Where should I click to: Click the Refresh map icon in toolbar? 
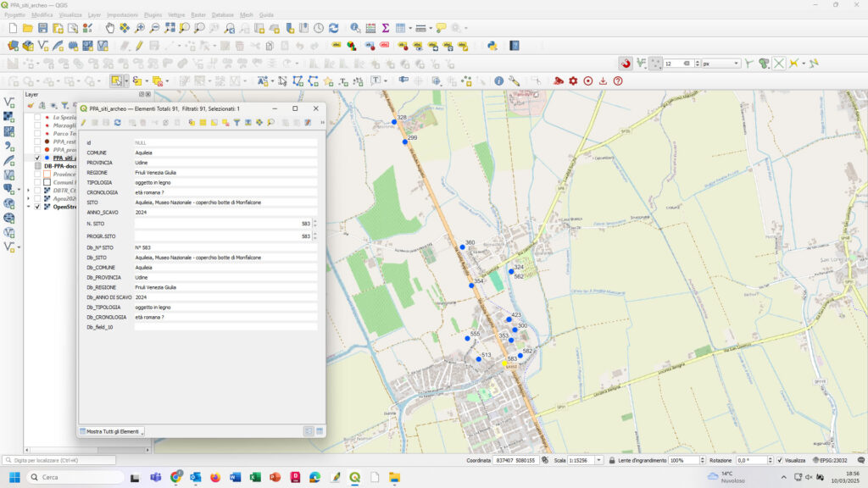333,28
